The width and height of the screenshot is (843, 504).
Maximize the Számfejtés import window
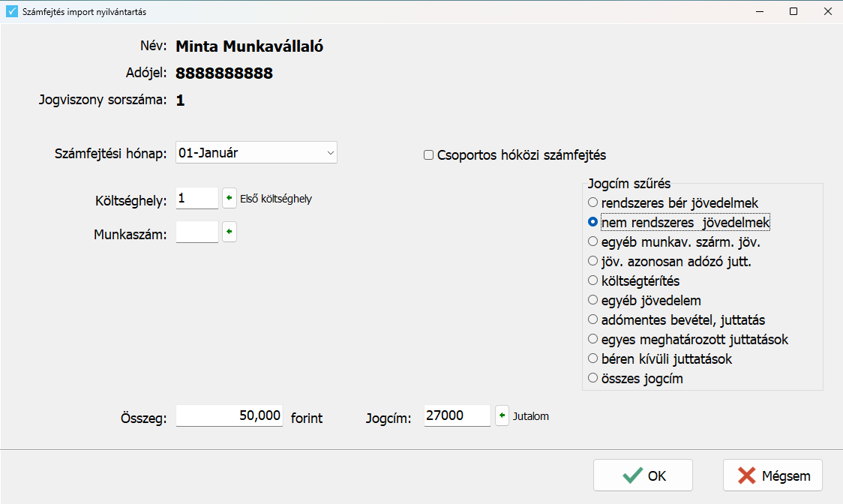tap(793, 12)
